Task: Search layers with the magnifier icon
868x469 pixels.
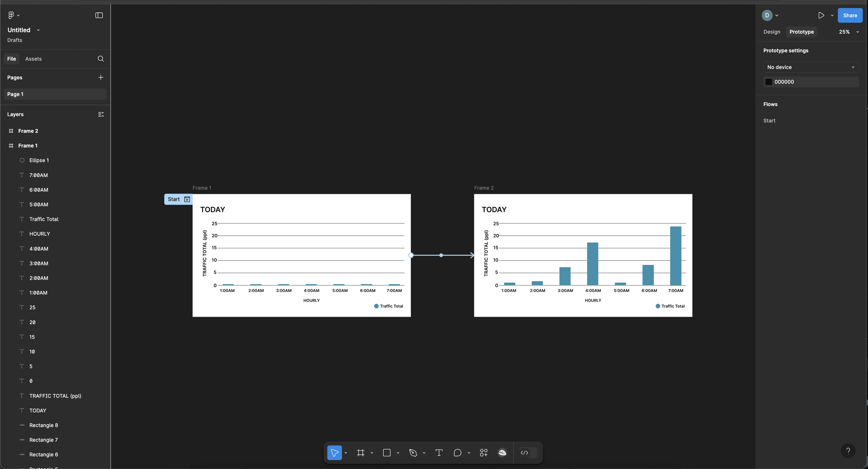Action: coord(101,59)
